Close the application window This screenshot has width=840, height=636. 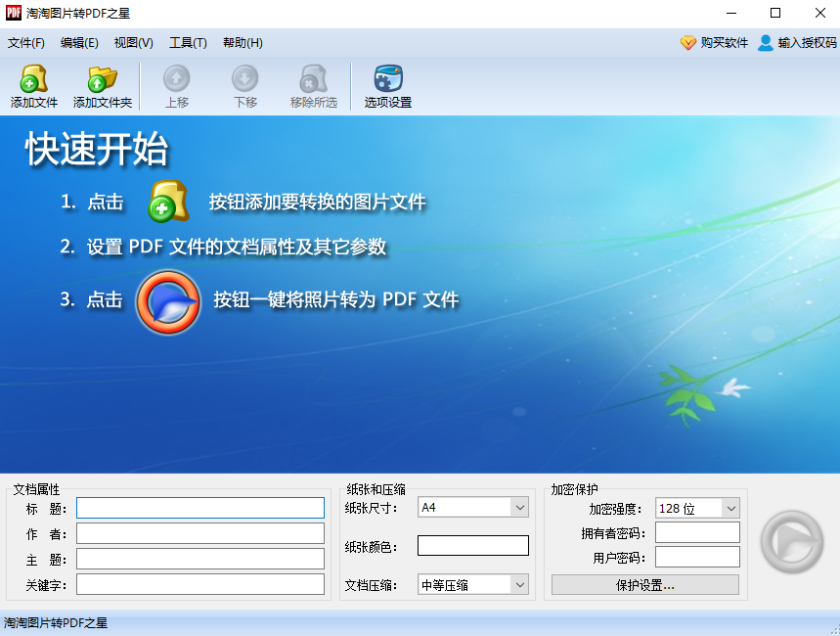pos(819,13)
